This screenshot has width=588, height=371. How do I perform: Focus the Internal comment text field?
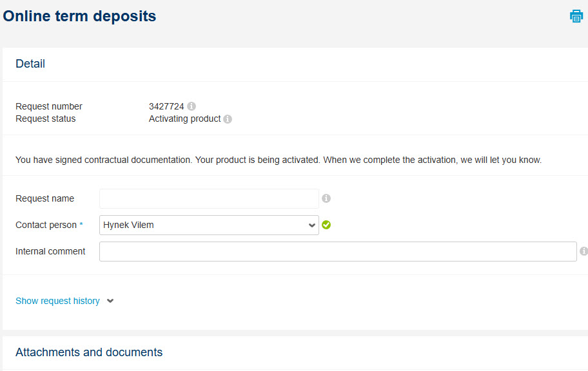click(338, 251)
